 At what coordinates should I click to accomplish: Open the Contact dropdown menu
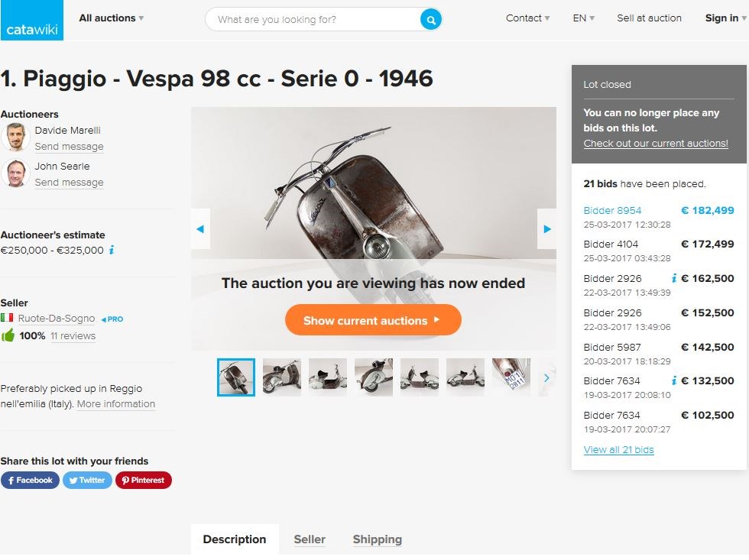pos(527,18)
